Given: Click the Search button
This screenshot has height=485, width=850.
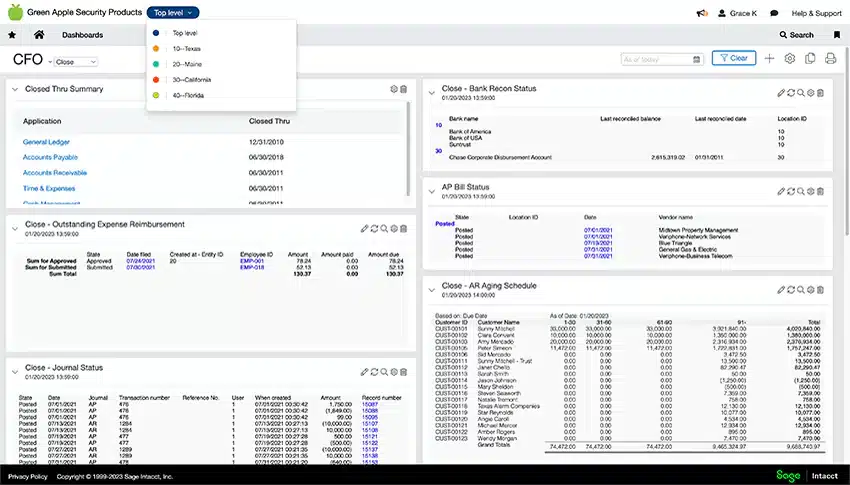Looking at the screenshot, I should pyautogui.click(x=796, y=35).
